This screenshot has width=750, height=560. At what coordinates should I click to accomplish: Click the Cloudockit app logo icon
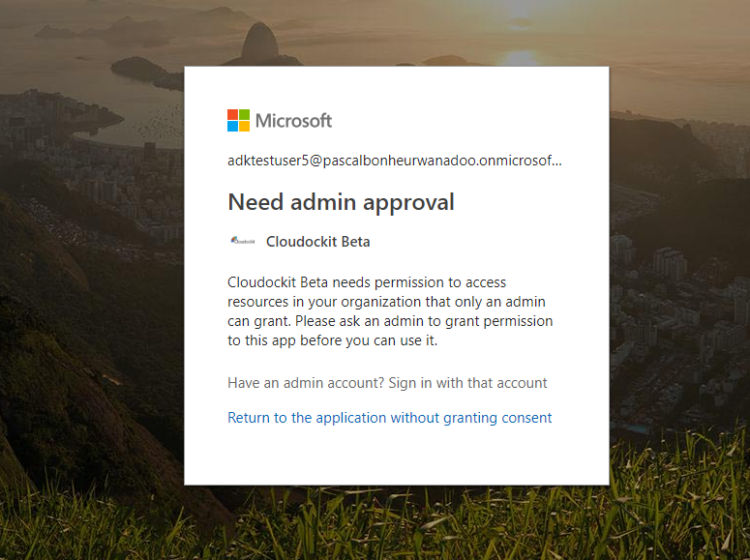243,241
